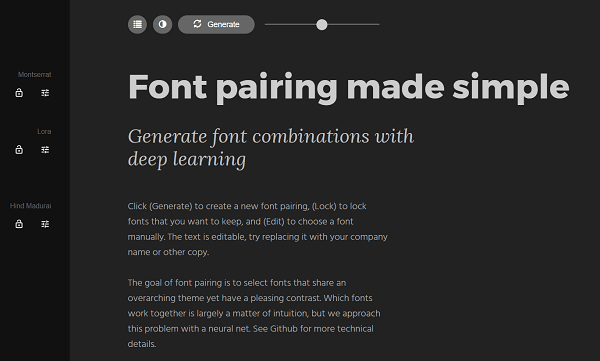Image resolution: width=600 pixels, height=361 pixels.
Task: Edit the Montserrat font settings
Action: pos(45,93)
